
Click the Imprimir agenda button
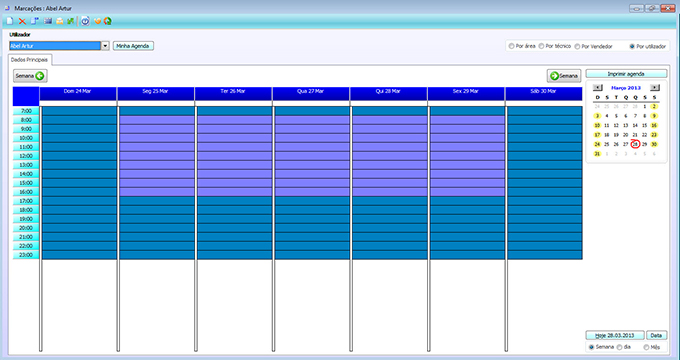pyautogui.click(x=626, y=74)
